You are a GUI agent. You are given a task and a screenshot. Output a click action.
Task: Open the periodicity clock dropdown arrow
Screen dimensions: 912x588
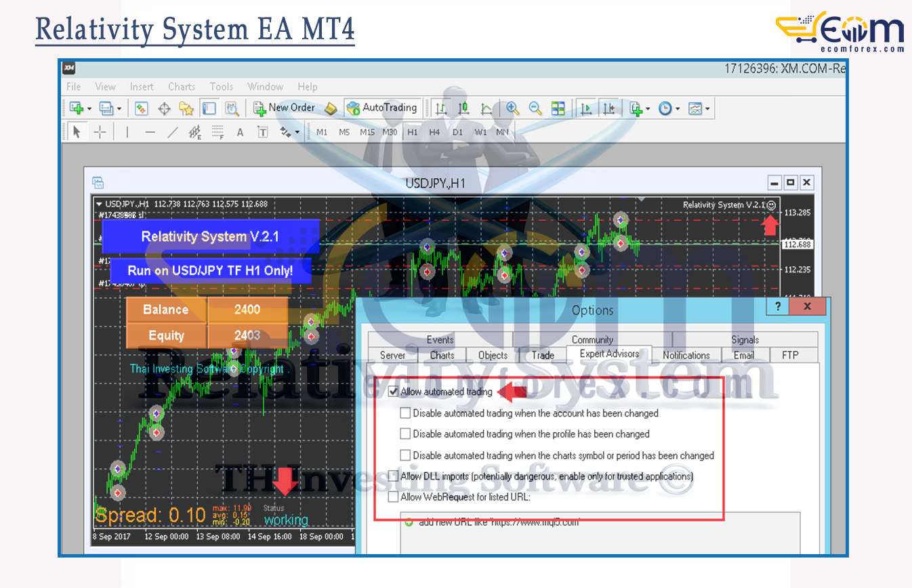point(678,108)
